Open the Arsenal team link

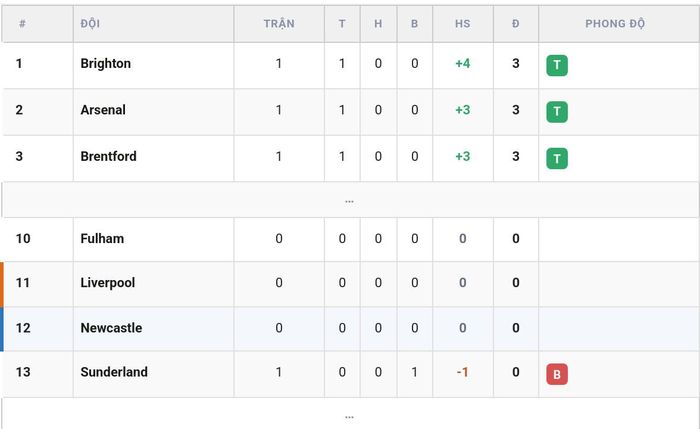[103, 110]
